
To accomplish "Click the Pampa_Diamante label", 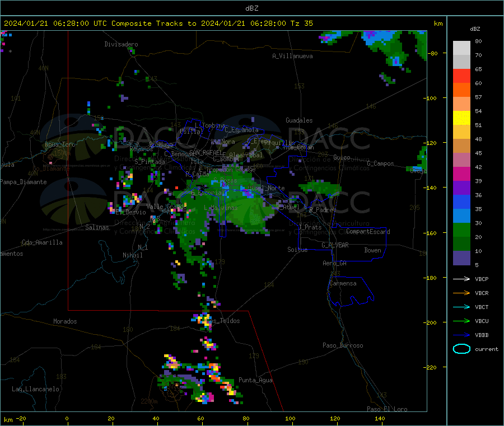I will 24,182.
